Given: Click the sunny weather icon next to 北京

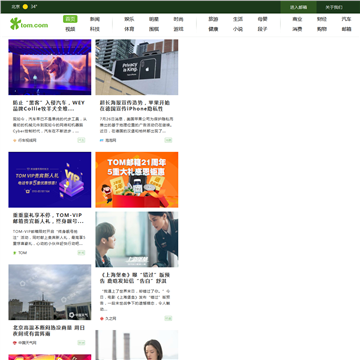Looking at the screenshot, I should (25, 7).
